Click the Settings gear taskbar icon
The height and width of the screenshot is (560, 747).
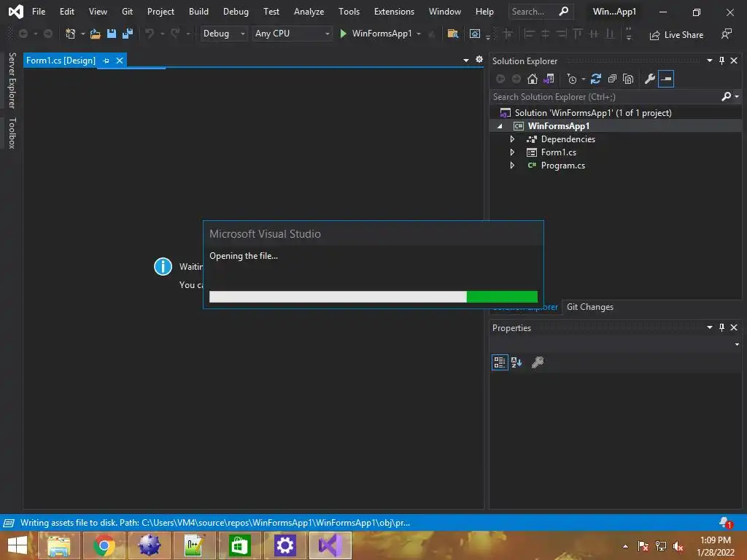[x=285, y=545]
